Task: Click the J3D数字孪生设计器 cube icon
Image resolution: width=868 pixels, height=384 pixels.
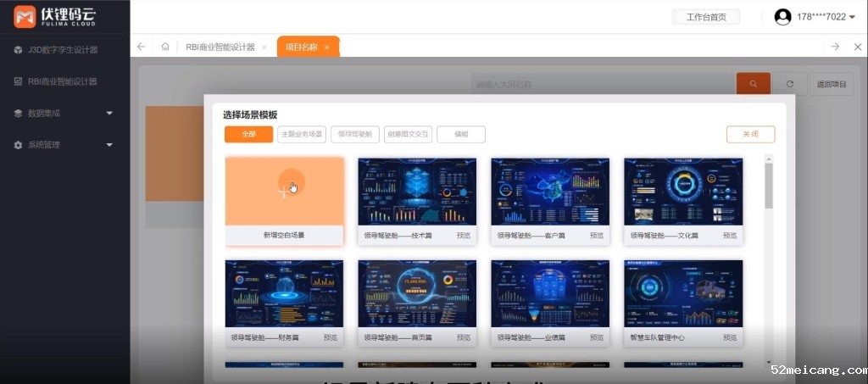Action: coord(18,50)
